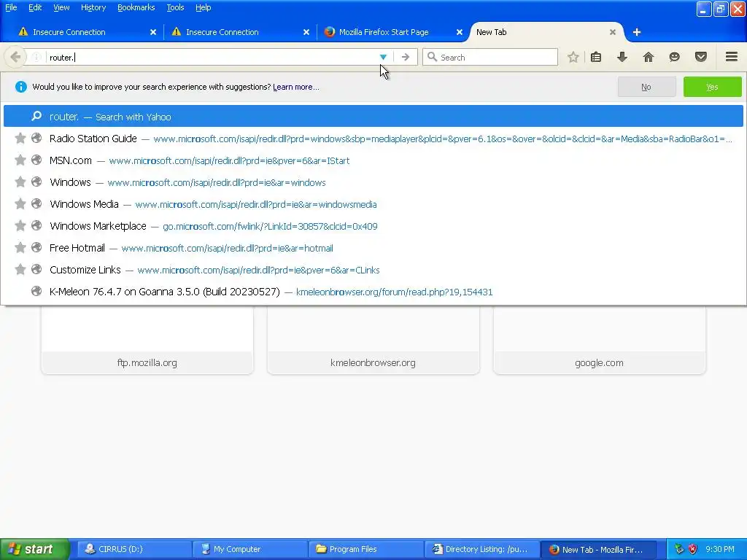Select Windows bookmark suggestion
The image size is (747, 560).
click(x=373, y=182)
